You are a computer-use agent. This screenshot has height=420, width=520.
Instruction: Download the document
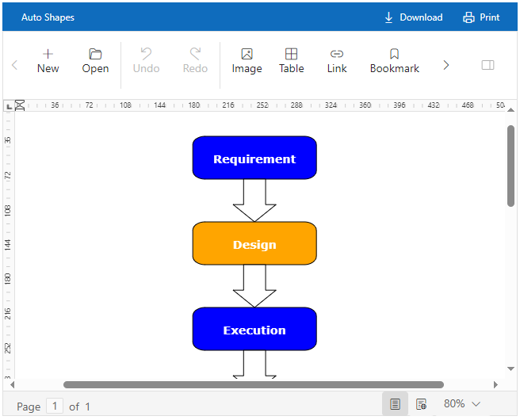point(414,17)
